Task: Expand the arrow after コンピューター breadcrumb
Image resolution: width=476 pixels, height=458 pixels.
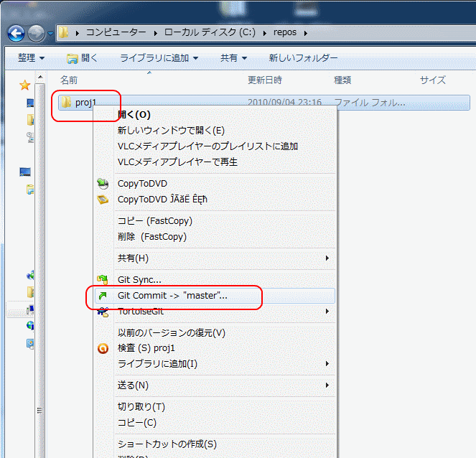Action: 155,33
